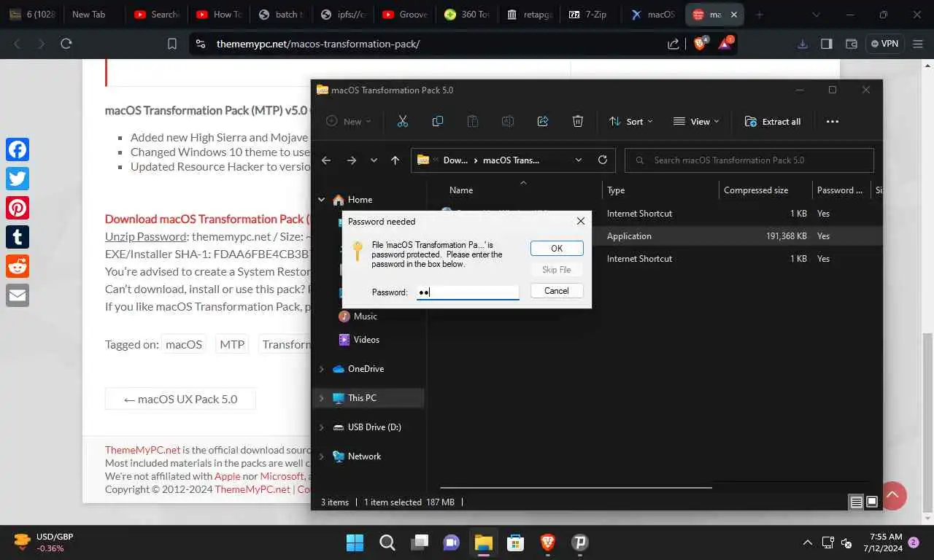934x560 pixels.
Task: Open Windows Start menu
Action: click(355, 542)
